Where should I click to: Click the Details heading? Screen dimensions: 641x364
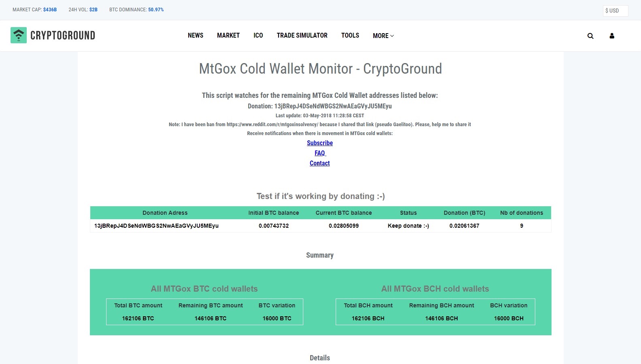[320, 358]
